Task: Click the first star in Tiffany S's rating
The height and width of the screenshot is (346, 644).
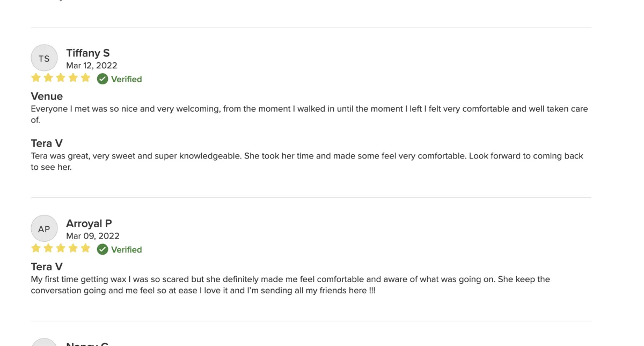Action: (x=36, y=78)
